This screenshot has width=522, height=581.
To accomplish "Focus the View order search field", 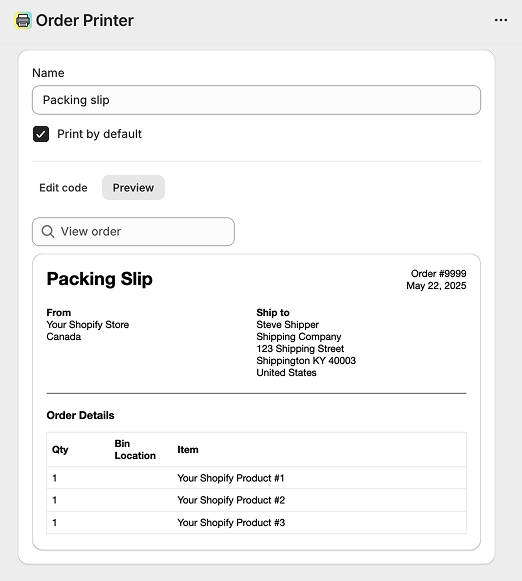I will click(133, 232).
